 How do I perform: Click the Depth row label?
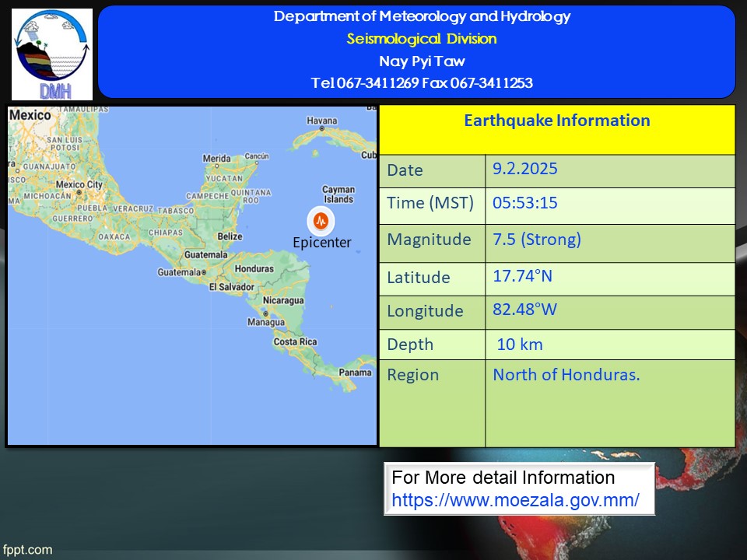[410, 345]
